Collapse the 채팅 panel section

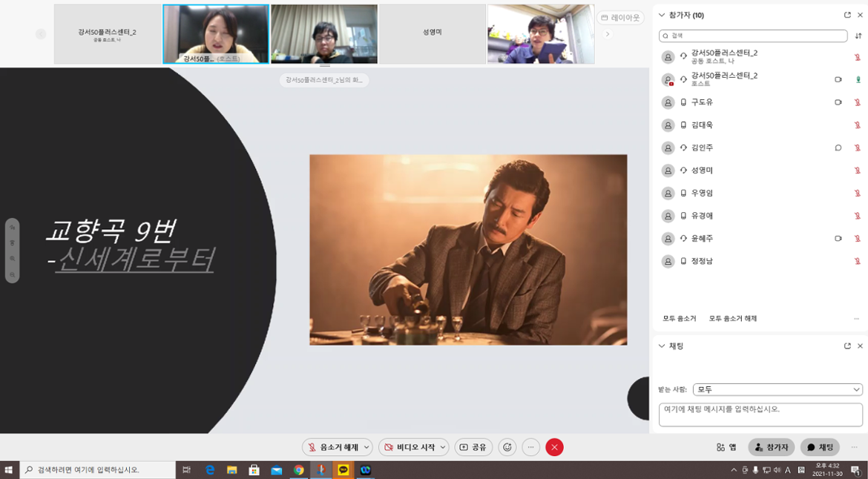click(662, 346)
